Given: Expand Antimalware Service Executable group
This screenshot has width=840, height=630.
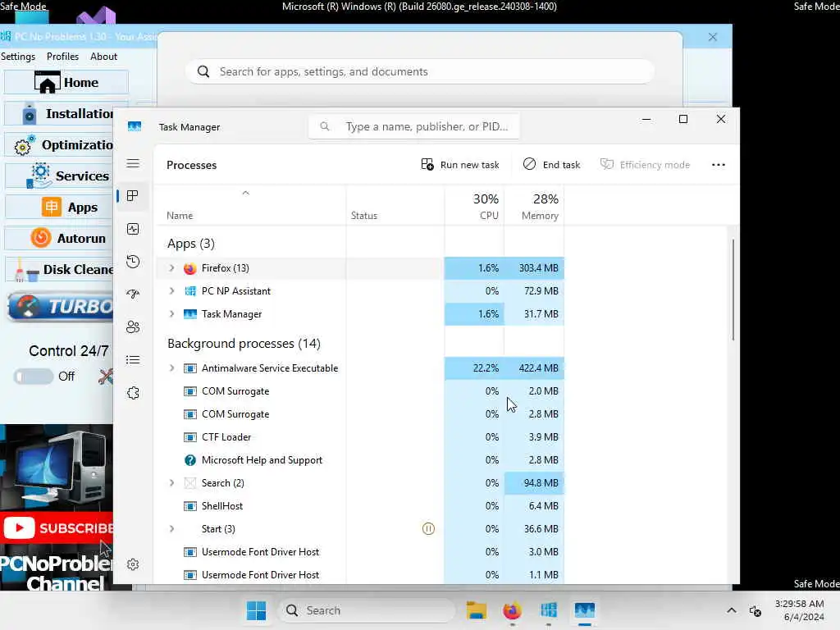Looking at the screenshot, I should pyautogui.click(x=171, y=368).
